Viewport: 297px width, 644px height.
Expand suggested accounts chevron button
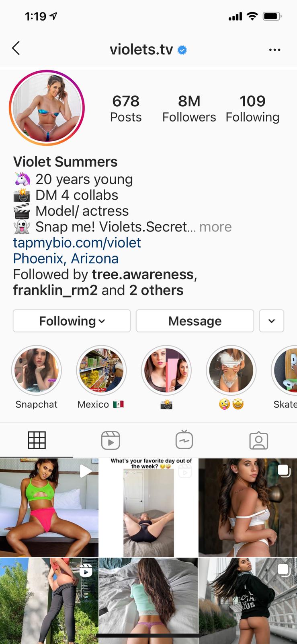(x=272, y=321)
